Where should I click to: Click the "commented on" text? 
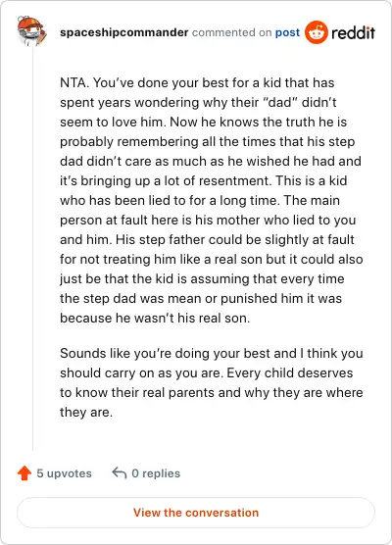pos(232,32)
